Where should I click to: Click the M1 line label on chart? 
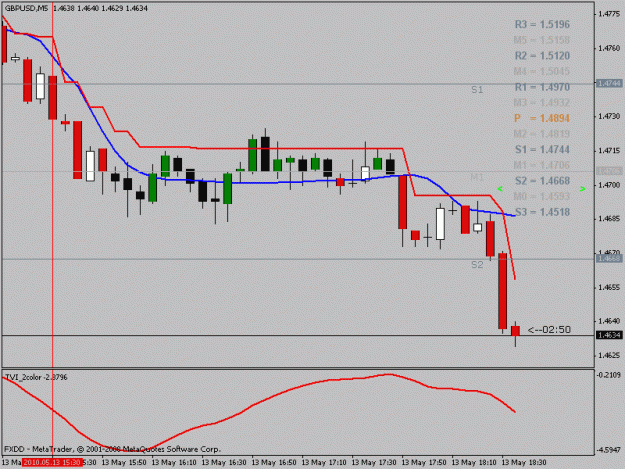[x=477, y=177]
